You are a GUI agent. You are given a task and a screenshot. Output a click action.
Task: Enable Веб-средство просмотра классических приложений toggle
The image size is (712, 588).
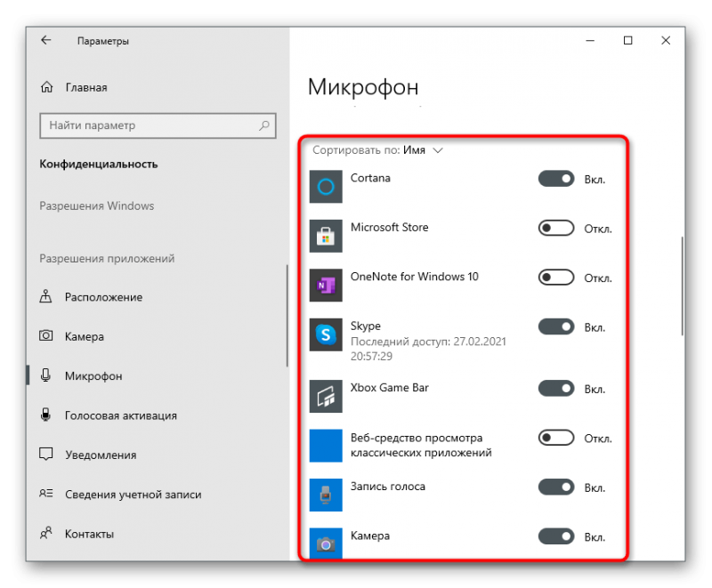pyautogui.click(x=556, y=438)
